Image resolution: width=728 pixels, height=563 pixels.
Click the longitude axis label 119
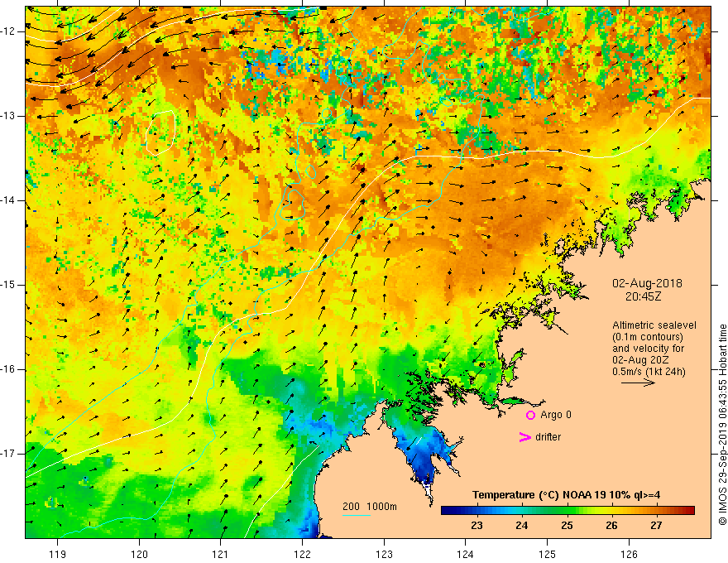[58, 554]
